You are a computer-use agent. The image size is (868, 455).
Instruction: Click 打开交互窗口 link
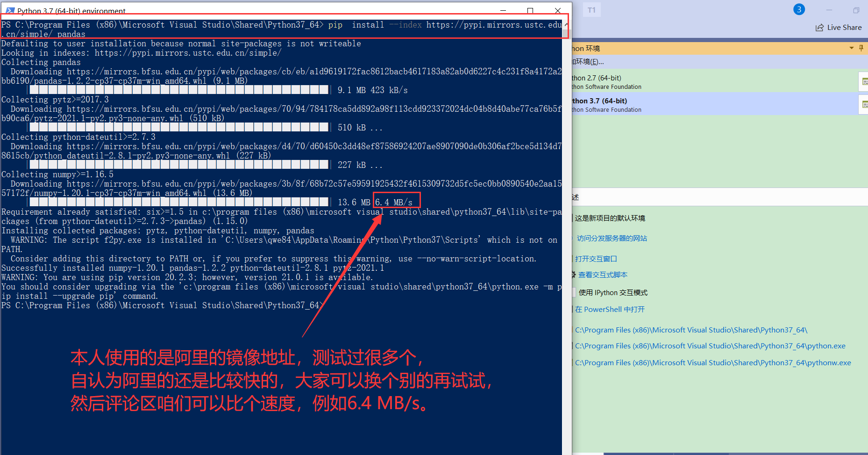click(596, 259)
